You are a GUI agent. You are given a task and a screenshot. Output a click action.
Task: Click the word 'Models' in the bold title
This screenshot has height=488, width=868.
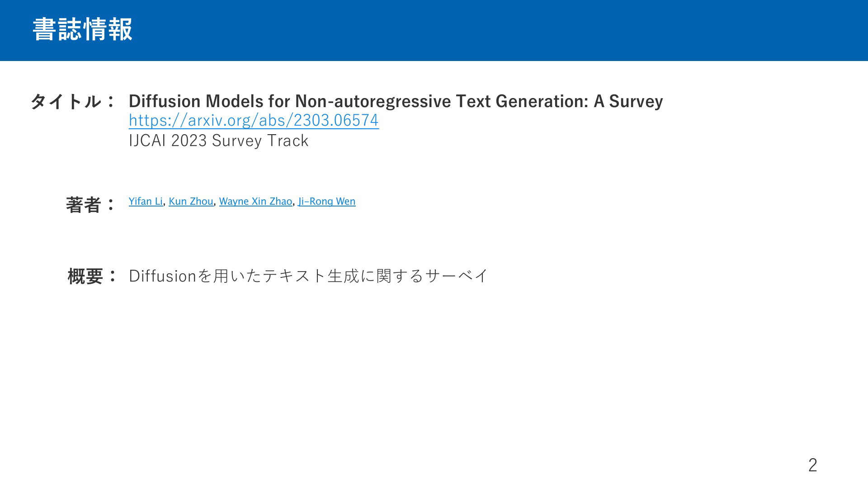point(234,101)
